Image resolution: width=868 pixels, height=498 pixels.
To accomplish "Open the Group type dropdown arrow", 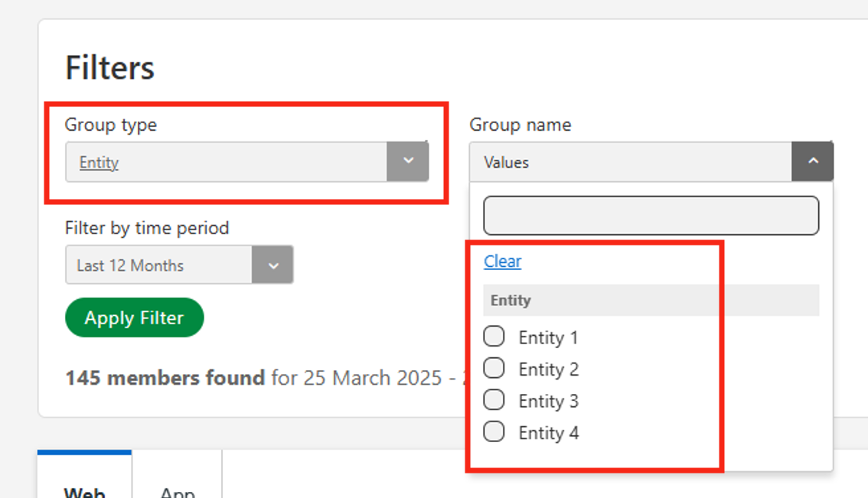I will (x=407, y=161).
